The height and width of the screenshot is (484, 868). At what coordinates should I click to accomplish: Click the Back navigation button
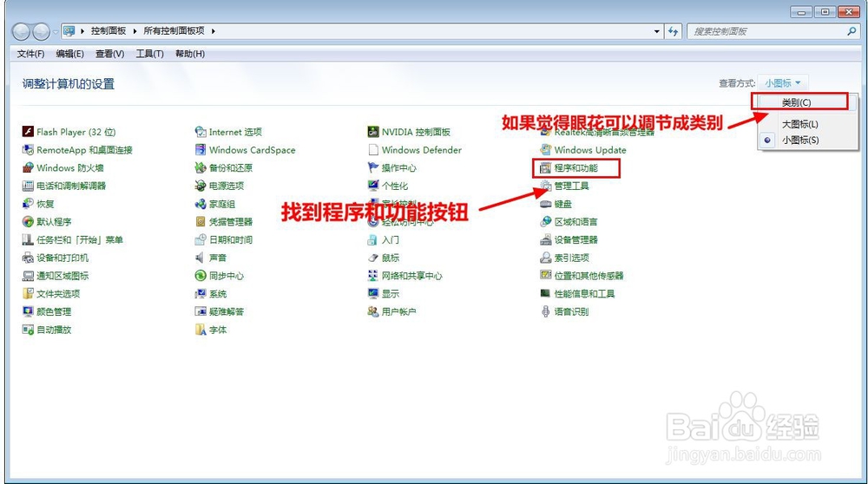(21, 31)
